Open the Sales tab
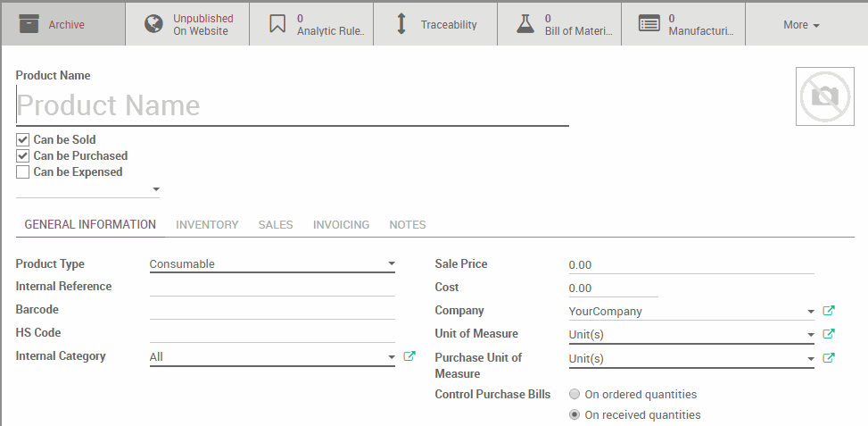 [276, 225]
